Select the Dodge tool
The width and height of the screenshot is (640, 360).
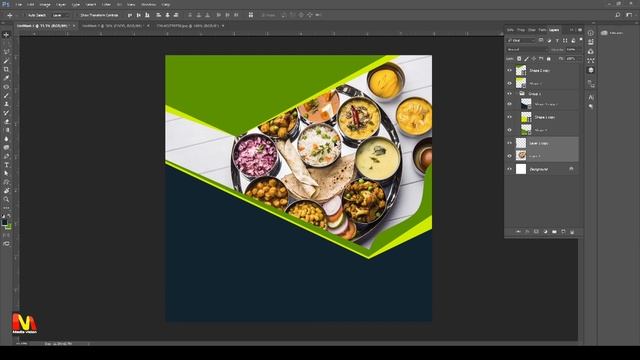pyautogui.click(x=6, y=147)
